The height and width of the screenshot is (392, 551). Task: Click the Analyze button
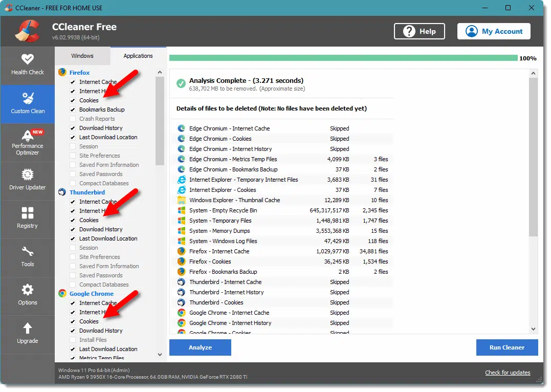pyautogui.click(x=201, y=347)
